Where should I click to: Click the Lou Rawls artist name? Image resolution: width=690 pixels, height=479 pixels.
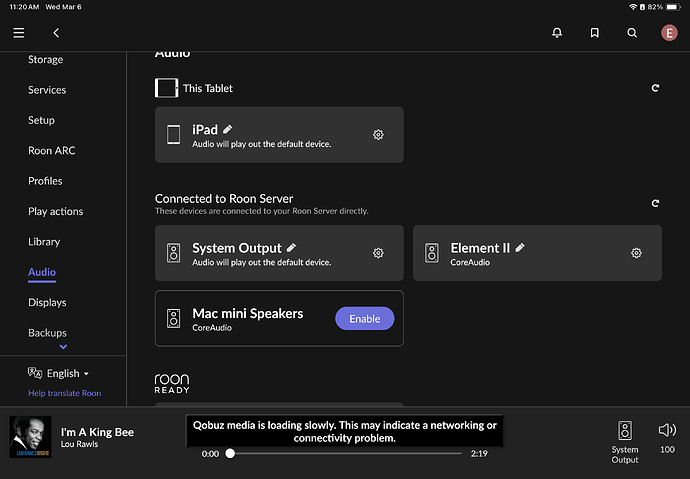pos(79,444)
